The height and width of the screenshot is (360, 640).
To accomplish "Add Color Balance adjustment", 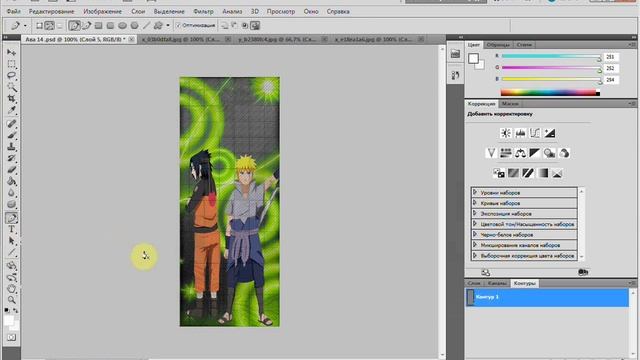I will (520, 153).
